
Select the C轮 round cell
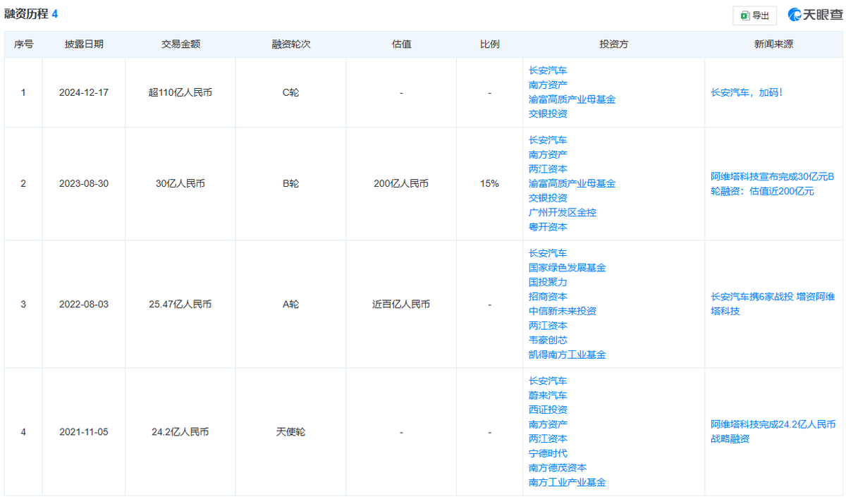290,92
